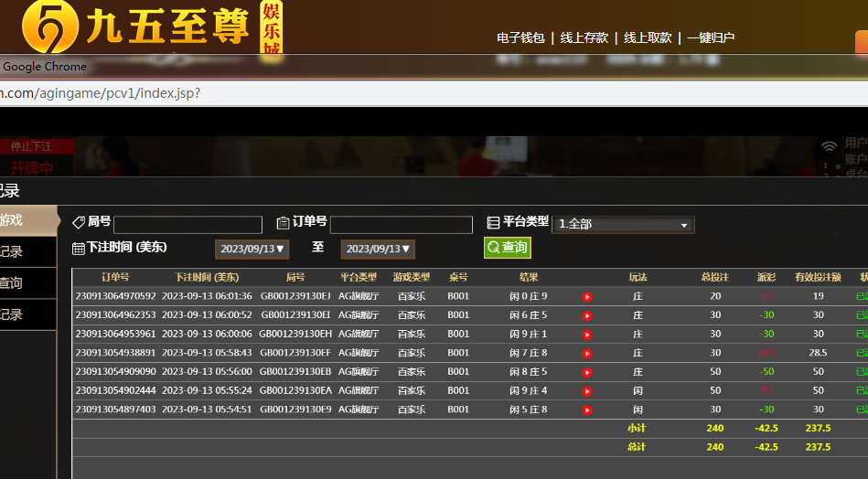Click the 局号 column header
Viewport: 868px width, 479px height.
[x=295, y=277]
